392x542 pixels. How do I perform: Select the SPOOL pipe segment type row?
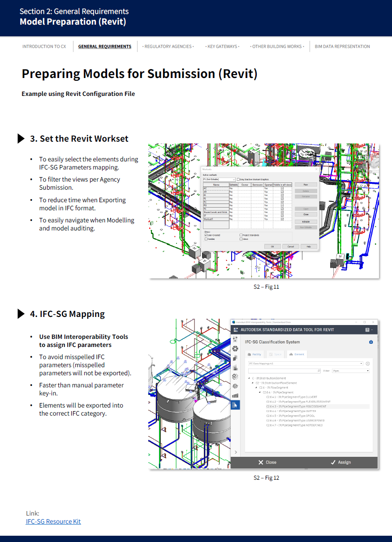[291, 416]
